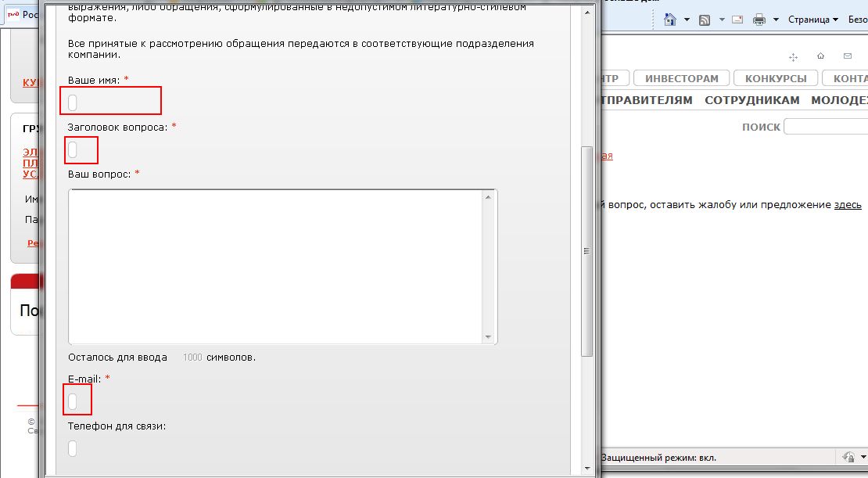Click the dialog's vertical scrollbar thumb
The width and height of the screenshot is (868, 478).
[586, 250]
